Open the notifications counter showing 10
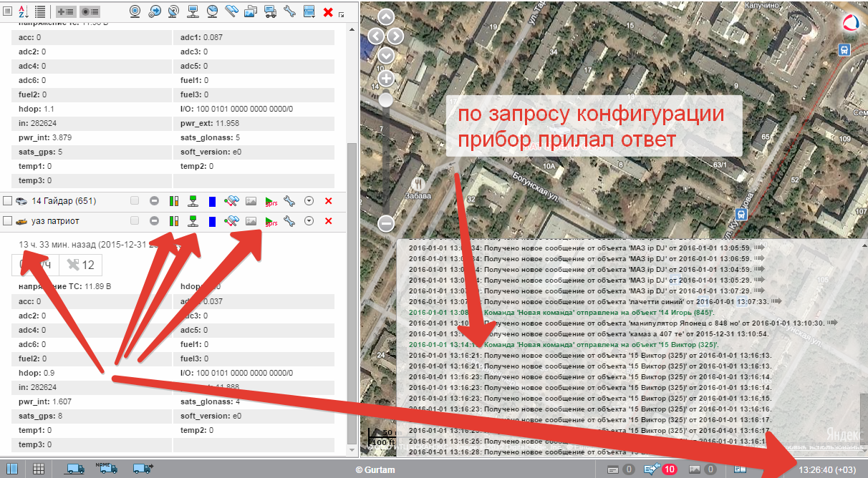 pos(662,469)
